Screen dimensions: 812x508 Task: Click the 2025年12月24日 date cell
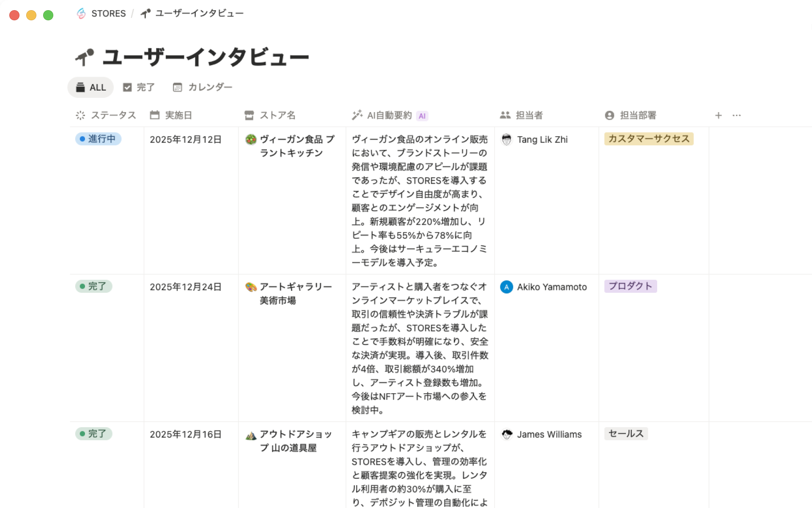coord(185,287)
